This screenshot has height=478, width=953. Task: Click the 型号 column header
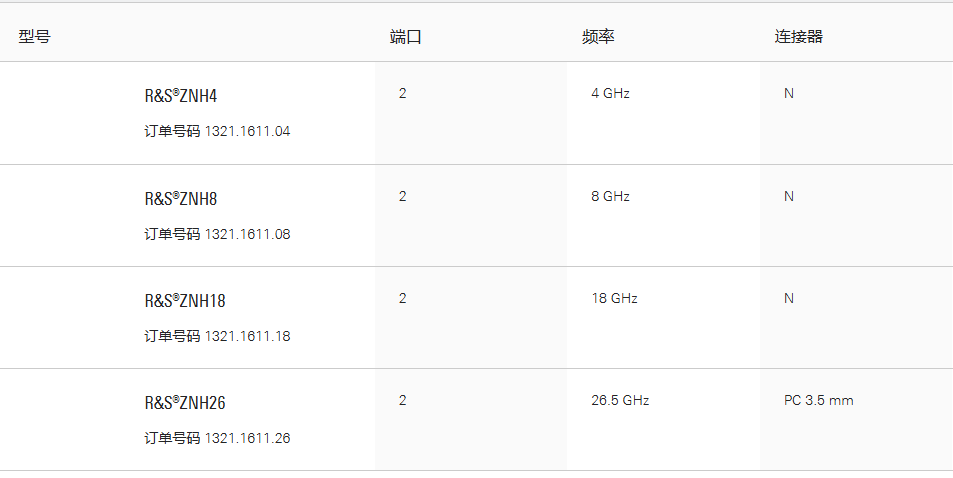[x=35, y=36]
